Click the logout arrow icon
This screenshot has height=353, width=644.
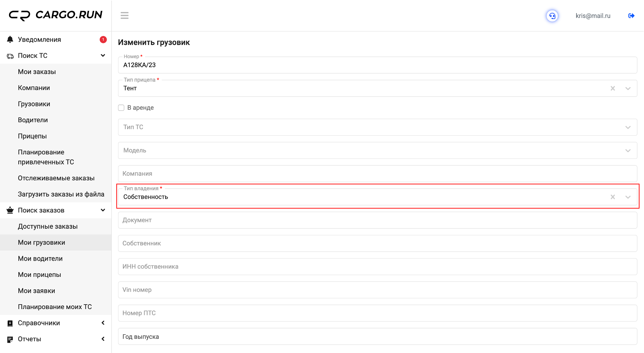[631, 16]
